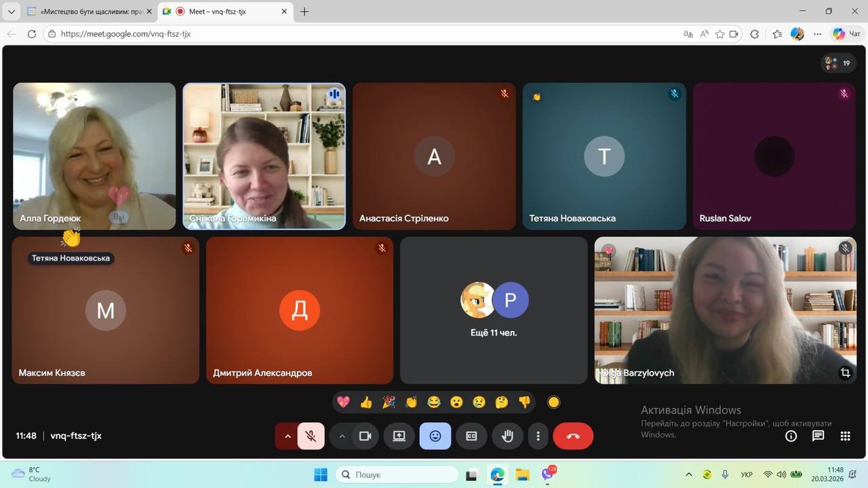Unmute the microphone
The height and width of the screenshot is (488, 868).
pos(311,436)
